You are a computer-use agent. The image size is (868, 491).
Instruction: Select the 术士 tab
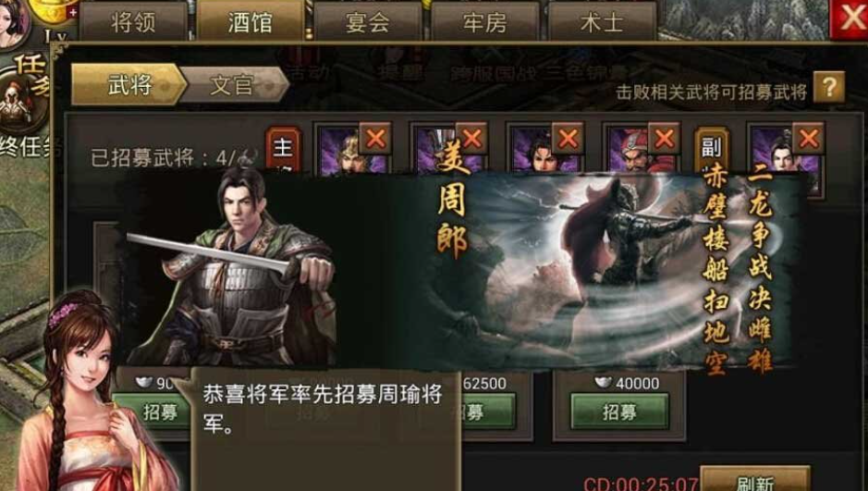[x=603, y=22]
